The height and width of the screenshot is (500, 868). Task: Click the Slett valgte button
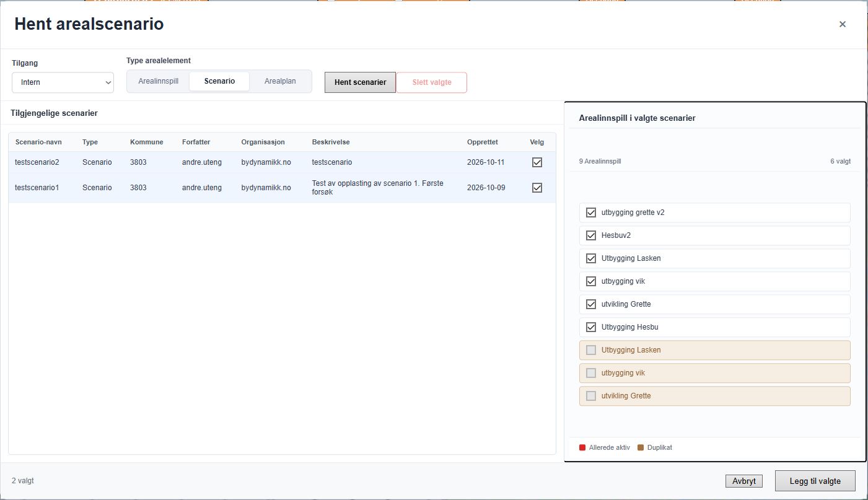[432, 82]
